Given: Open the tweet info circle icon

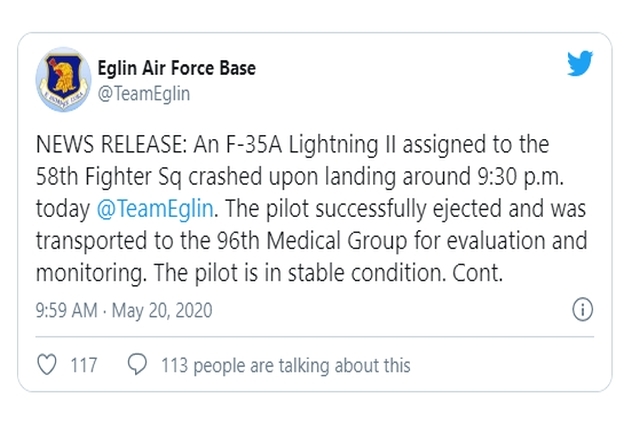Looking at the screenshot, I should tap(582, 309).
